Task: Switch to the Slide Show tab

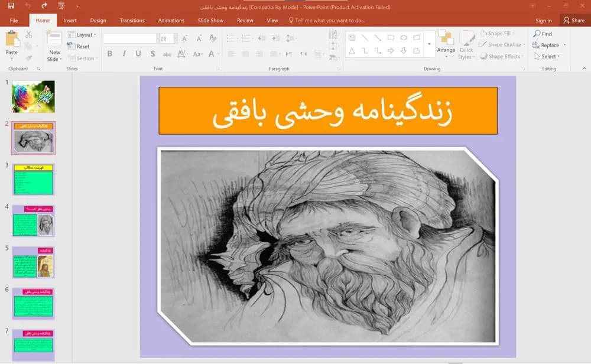Action: [x=211, y=20]
